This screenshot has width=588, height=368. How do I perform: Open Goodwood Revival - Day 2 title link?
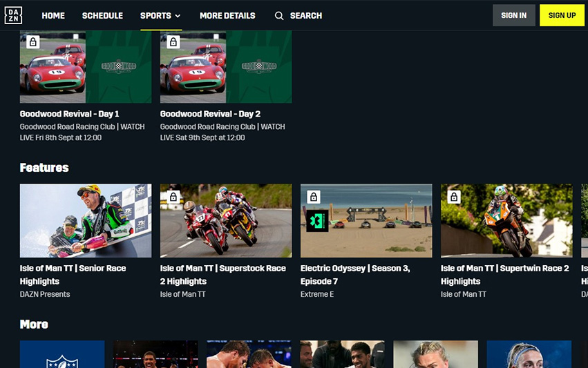click(x=210, y=114)
